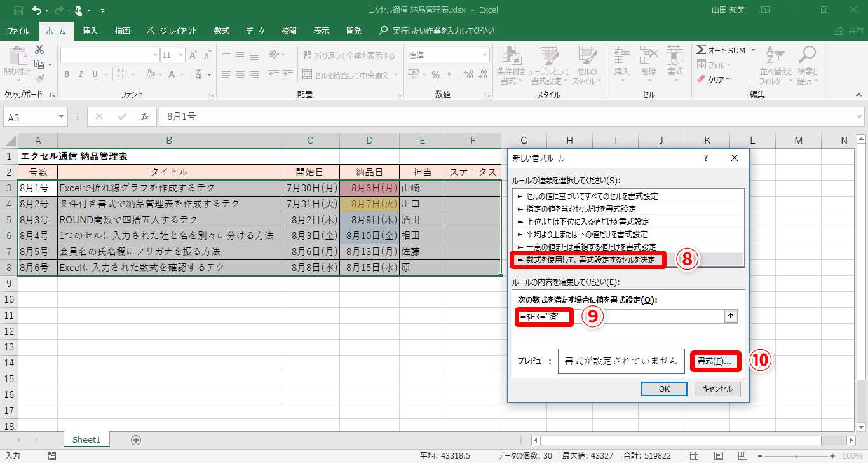Switch to the ページ レイアウト tab

[172, 31]
